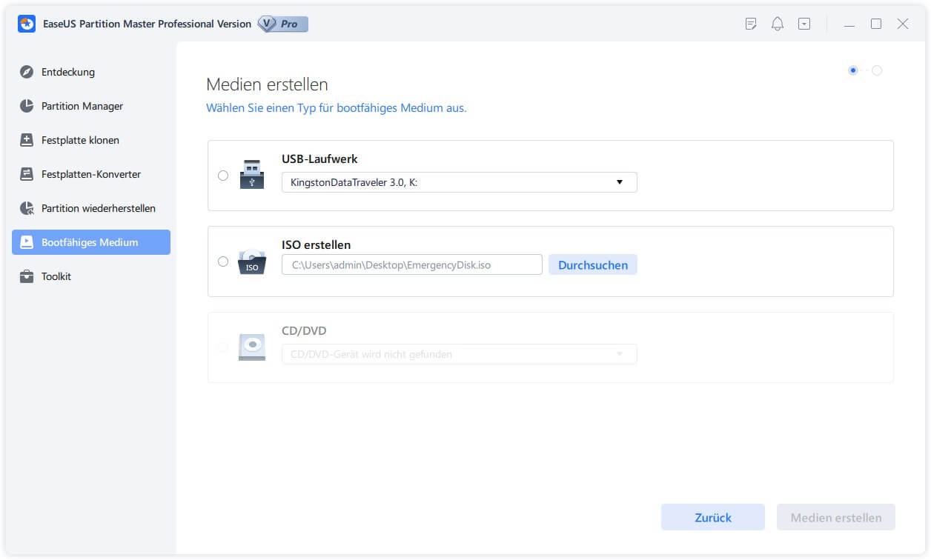931x560 pixels.
Task: Select the ISO erstellen radio button
Action: tap(223, 261)
